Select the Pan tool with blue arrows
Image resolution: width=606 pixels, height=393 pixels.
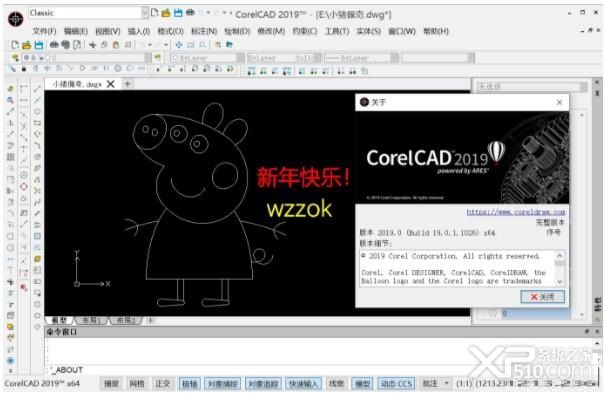(x=179, y=45)
